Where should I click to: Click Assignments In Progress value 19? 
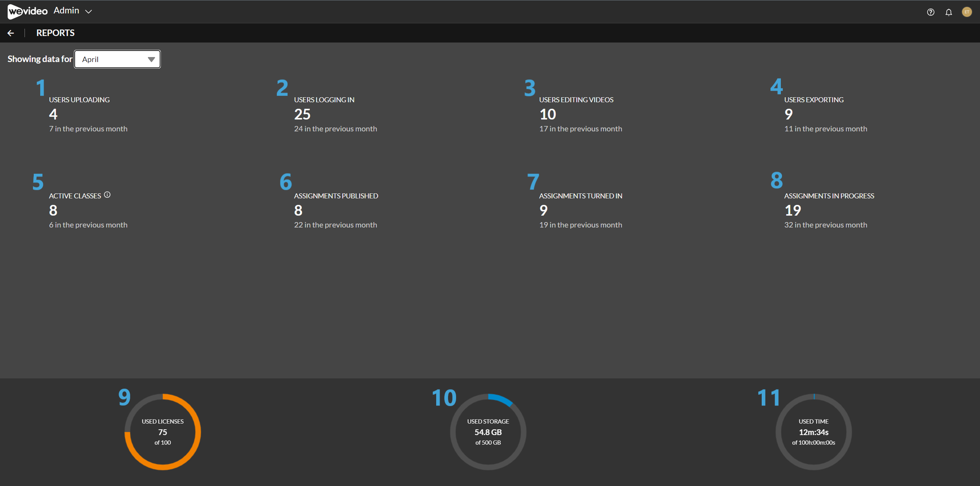[793, 210]
